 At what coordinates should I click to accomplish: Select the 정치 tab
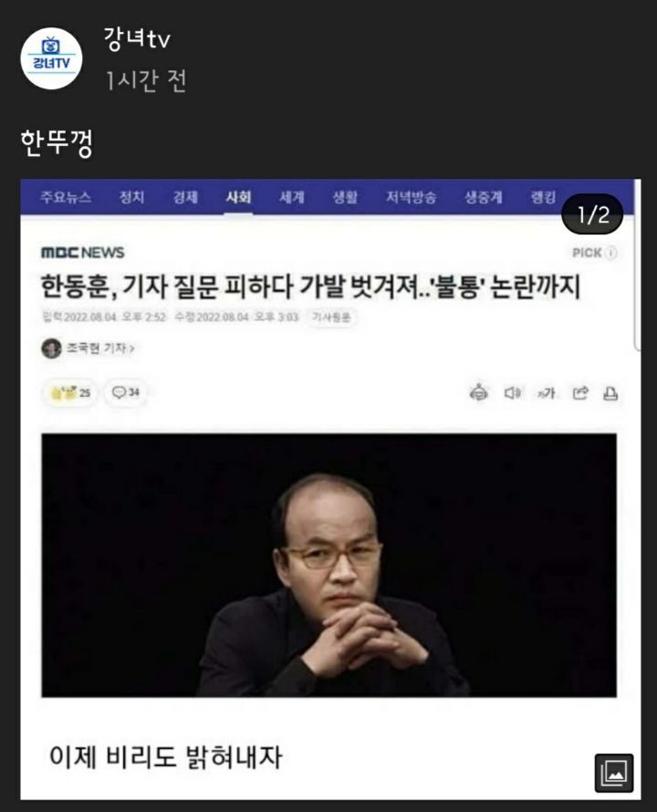pos(131,197)
